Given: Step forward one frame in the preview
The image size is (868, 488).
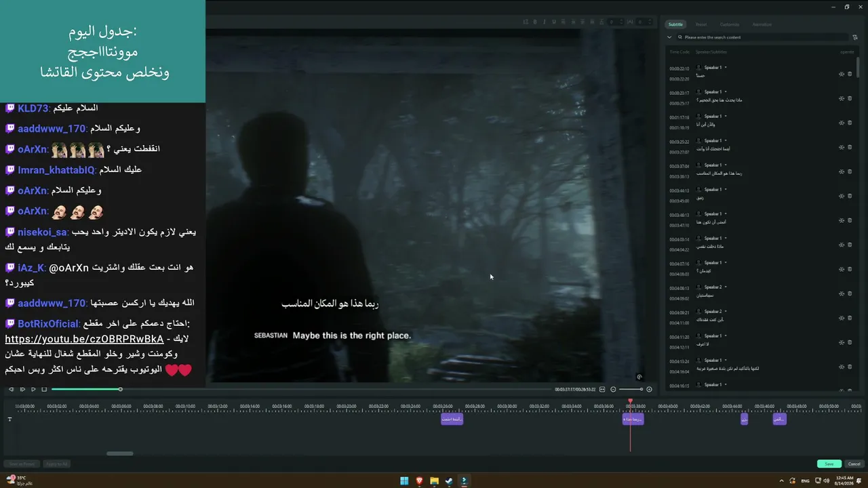Looking at the screenshot, I should click(22, 389).
